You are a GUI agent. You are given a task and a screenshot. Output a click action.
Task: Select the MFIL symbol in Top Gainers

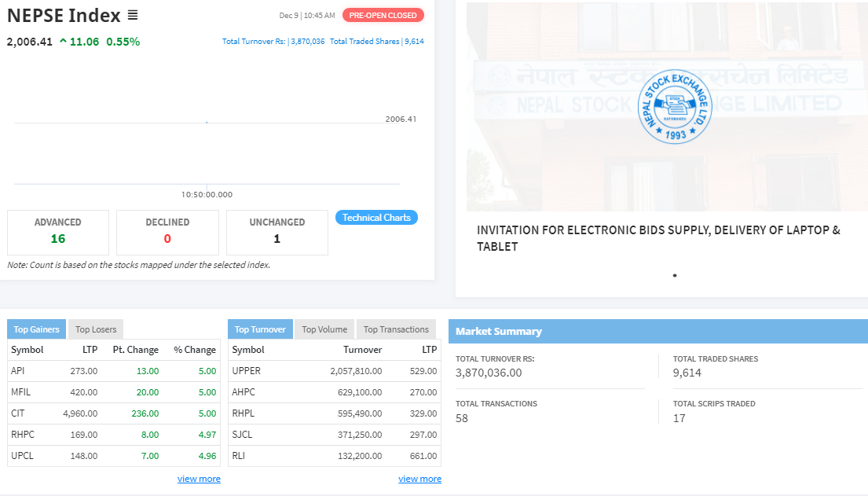tap(21, 391)
